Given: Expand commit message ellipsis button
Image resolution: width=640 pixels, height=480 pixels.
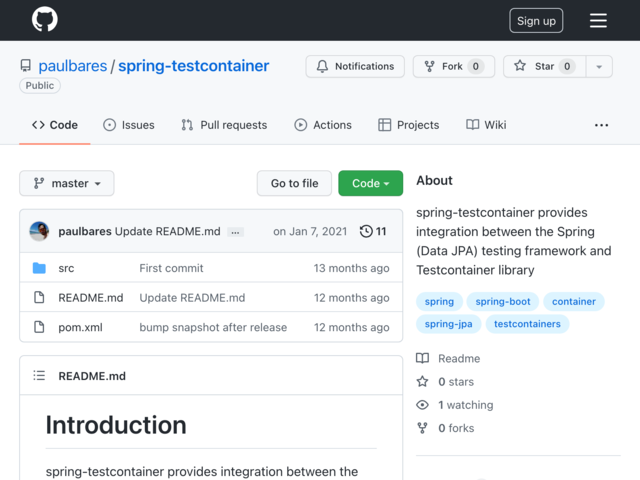Looking at the screenshot, I should [235, 232].
